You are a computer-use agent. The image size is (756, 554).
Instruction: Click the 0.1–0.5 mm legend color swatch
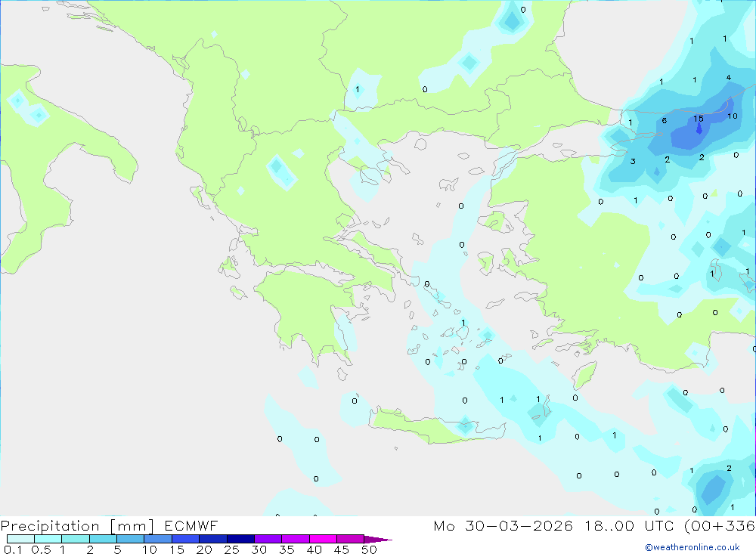pyautogui.click(x=20, y=539)
